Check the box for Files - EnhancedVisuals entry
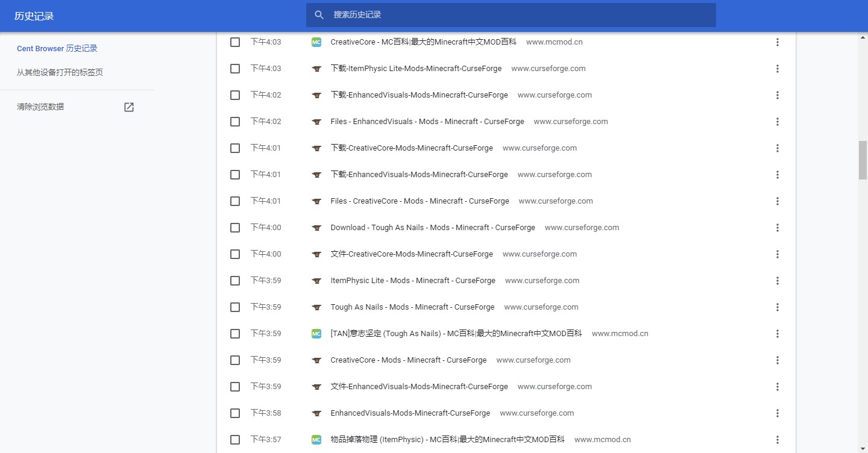868x453 pixels. [x=235, y=122]
